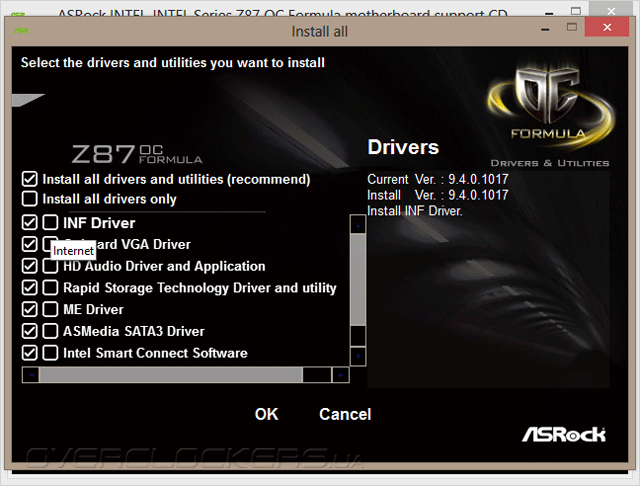This screenshot has height=486, width=640.
Task: Close the background support CD window
Action: click(611, 11)
